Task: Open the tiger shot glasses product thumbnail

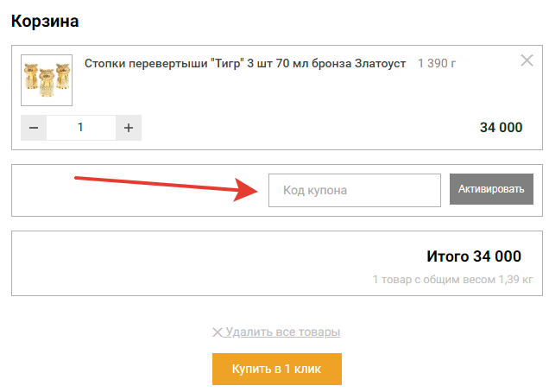Action: coord(47,80)
